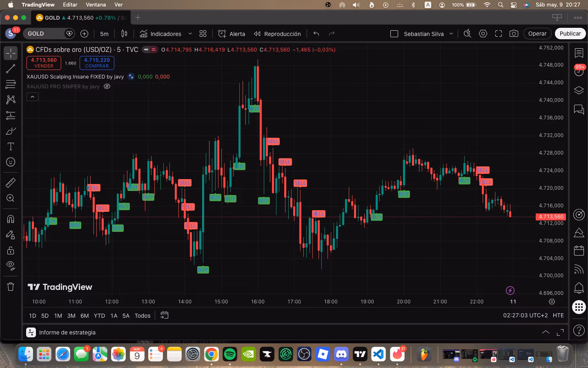588x368 pixels.
Task: Click the COMPRAR buy price button
Action: pos(97,63)
